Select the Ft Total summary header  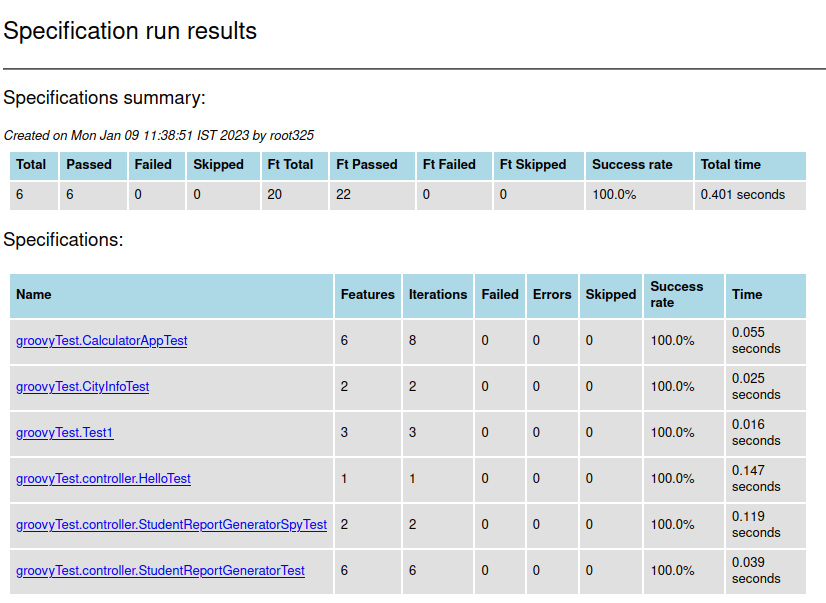[294, 165]
